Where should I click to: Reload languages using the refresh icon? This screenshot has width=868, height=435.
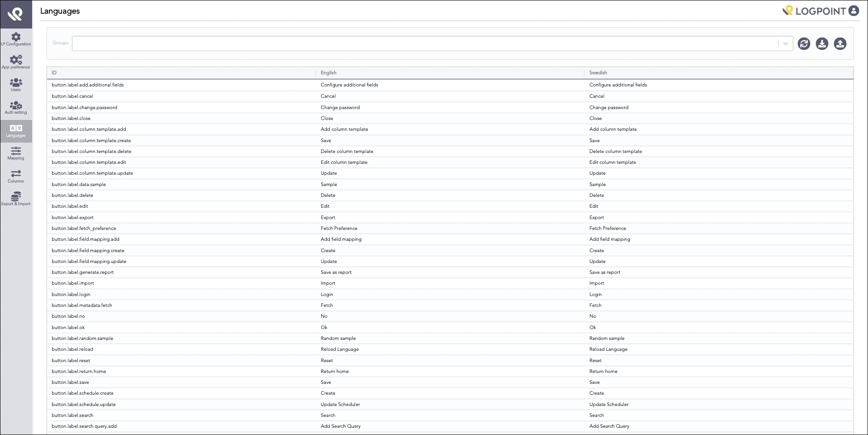coord(804,43)
